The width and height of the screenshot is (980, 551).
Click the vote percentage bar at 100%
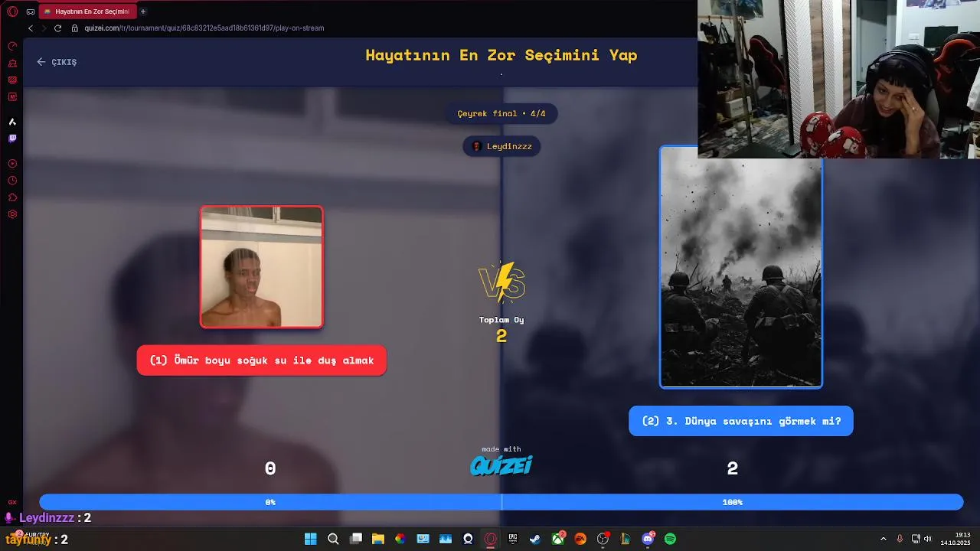click(733, 502)
